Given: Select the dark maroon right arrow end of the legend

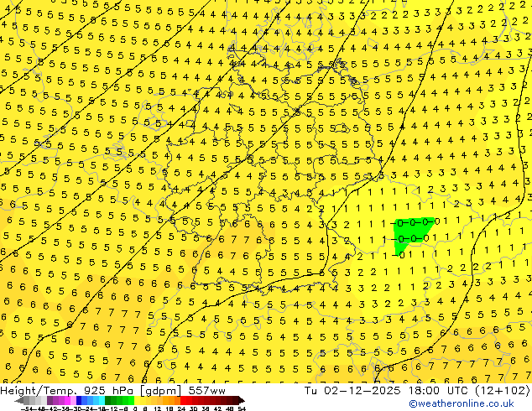Looking at the screenshot, I should [242, 400].
